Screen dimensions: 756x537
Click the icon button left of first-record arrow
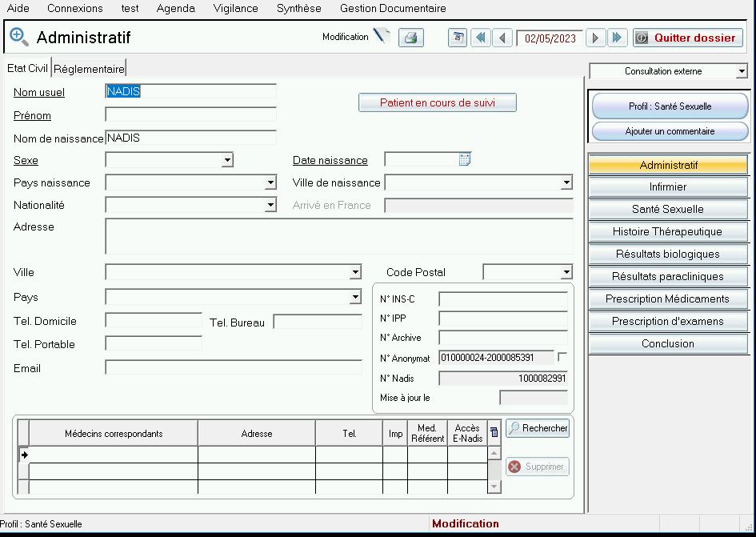point(457,38)
